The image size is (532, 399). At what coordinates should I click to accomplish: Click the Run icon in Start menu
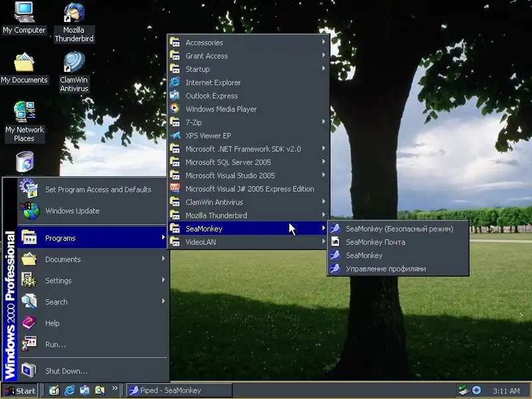point(29,344)
